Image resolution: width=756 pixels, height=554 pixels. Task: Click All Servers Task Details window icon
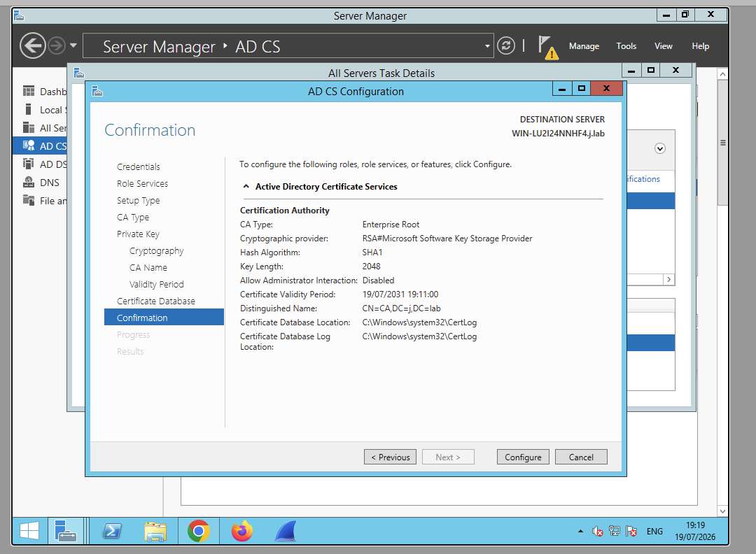coord(79,73)
